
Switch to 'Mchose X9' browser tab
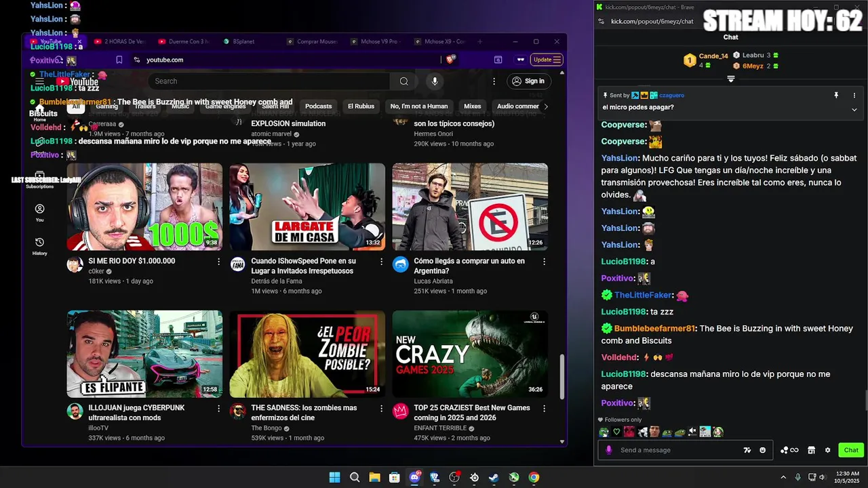pyautogui.click(x=439, y=41)
